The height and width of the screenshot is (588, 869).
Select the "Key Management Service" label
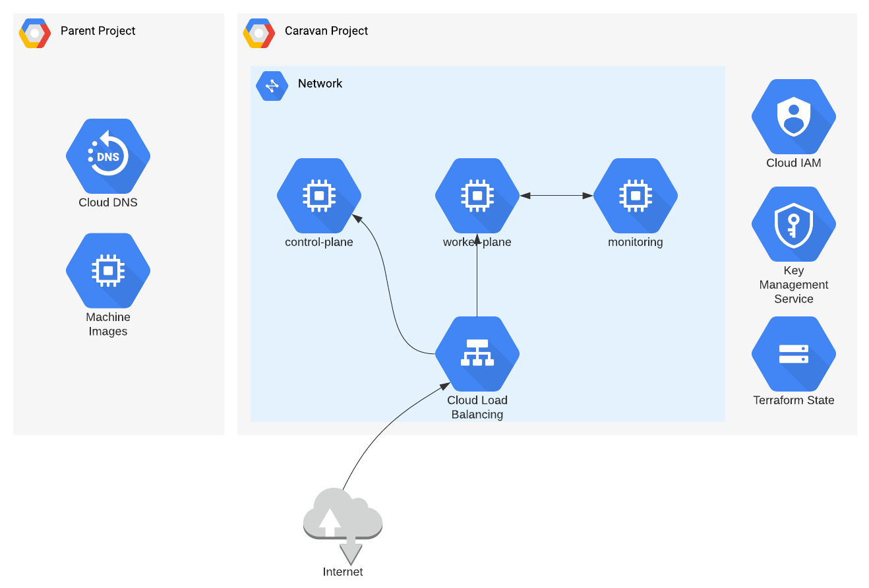(x=794, y=285)
